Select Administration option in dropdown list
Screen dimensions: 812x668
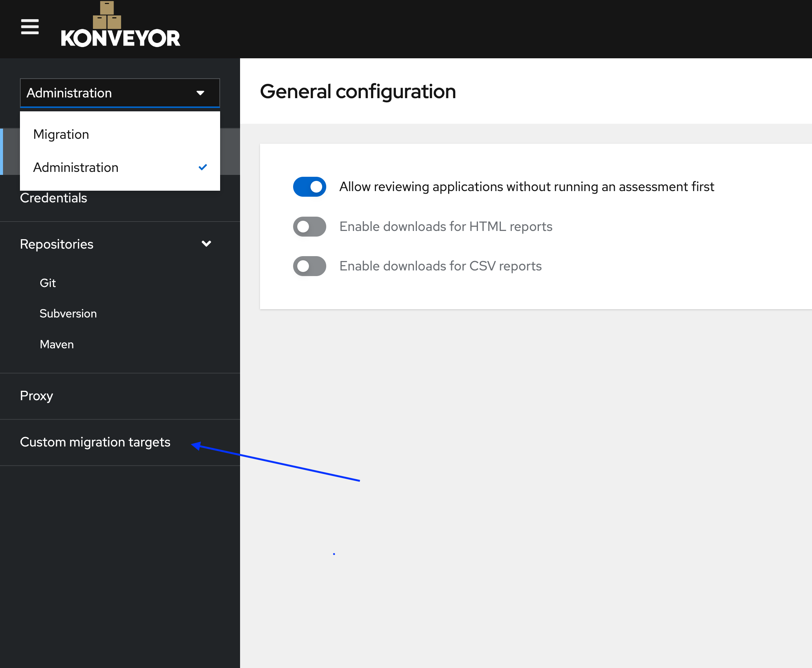click(x=76, y=167)
